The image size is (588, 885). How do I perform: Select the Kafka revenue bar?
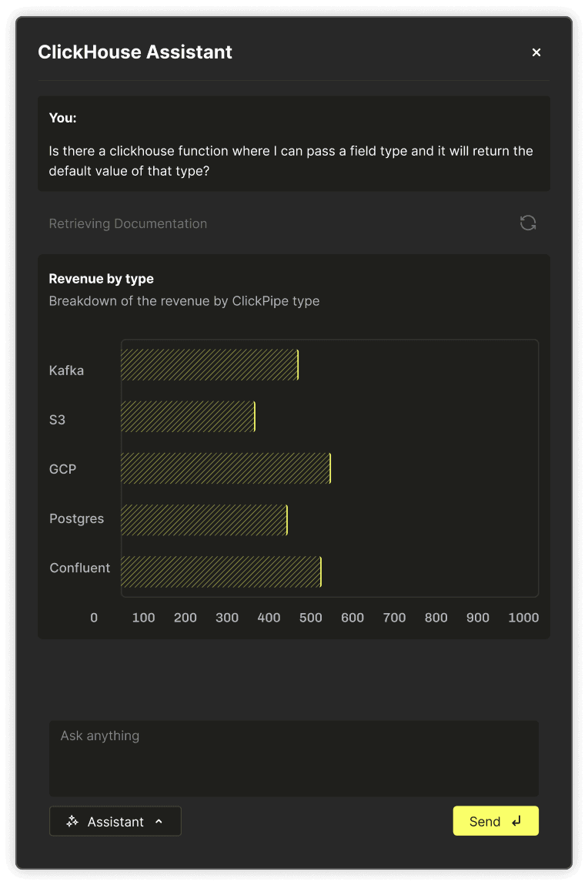tap(209, 364)
